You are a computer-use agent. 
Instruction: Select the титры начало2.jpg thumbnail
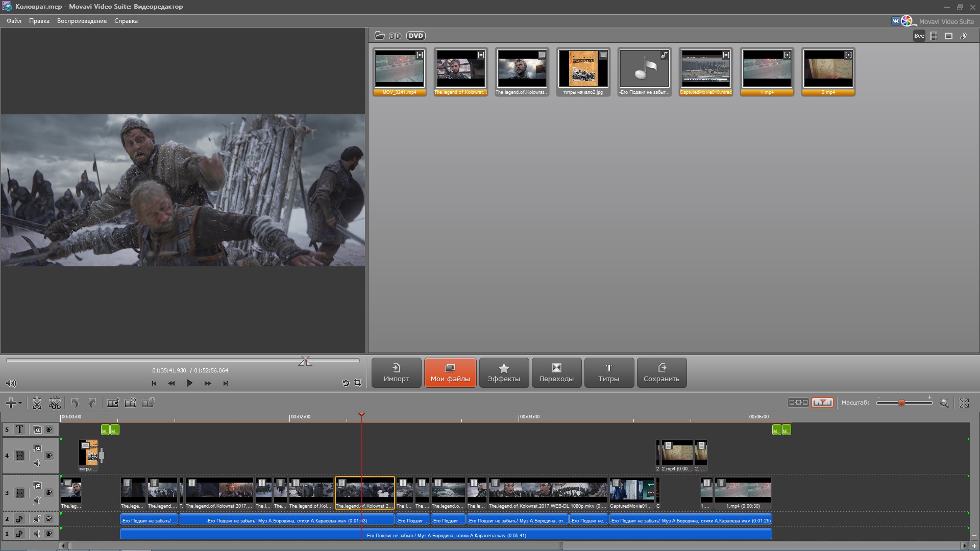click(x=583, y=69)
